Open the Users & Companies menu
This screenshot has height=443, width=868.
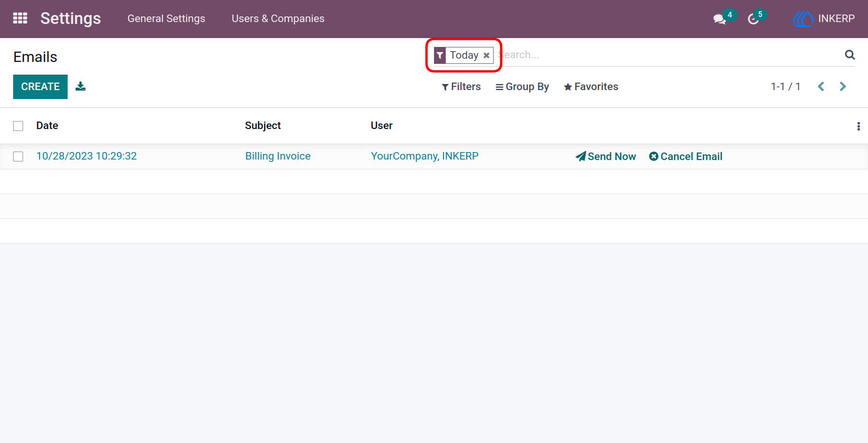pos(278,19)
